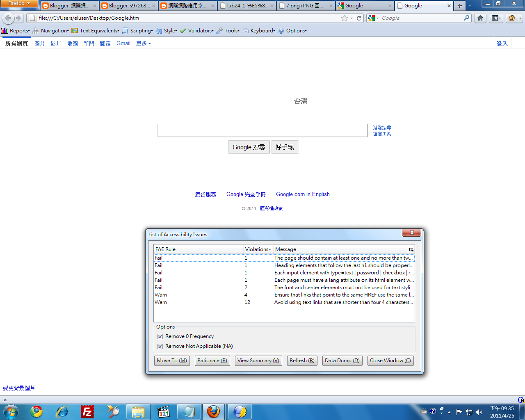This screenshot has height=420, width=525.
Task: Open the Firefox menu dropdown
Action: [x=19, y=3]
